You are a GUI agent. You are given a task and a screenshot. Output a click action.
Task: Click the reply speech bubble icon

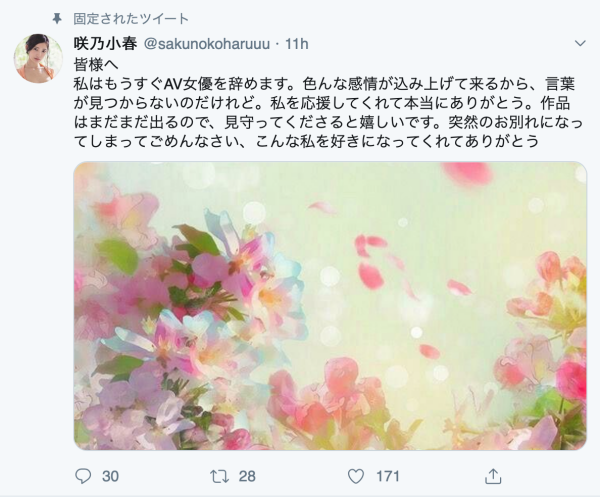(83, 476)
